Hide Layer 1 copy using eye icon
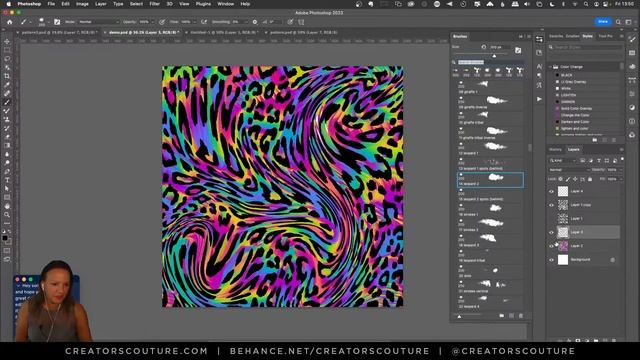640x360 pixels. pyautogui.click(x=551, y=205)
